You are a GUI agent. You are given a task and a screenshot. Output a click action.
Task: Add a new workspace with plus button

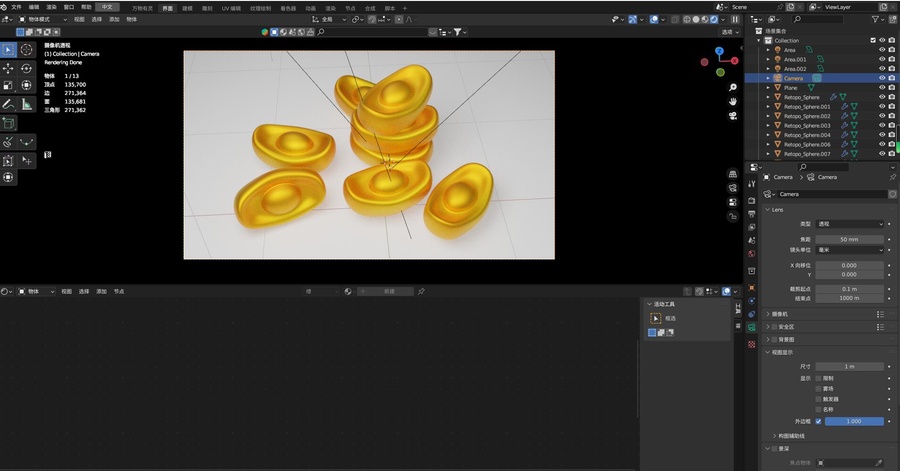pyautogui.click(x=405, y=8)
